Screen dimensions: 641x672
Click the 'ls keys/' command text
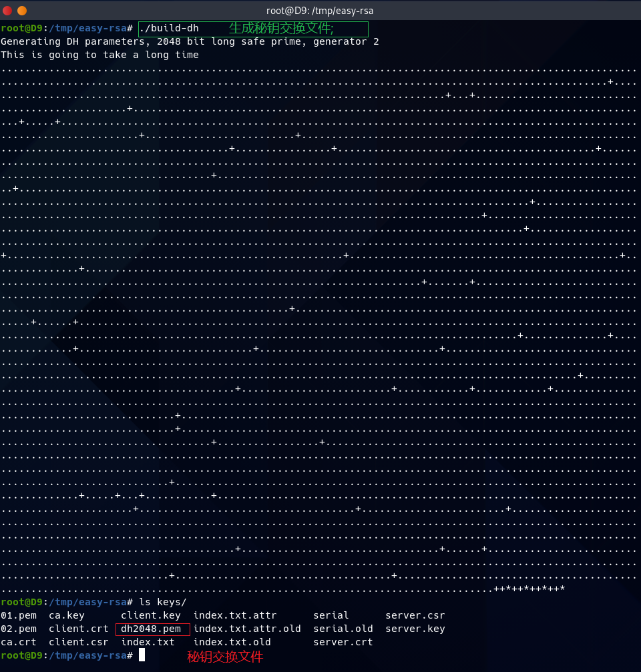click(x=163, y=602)
